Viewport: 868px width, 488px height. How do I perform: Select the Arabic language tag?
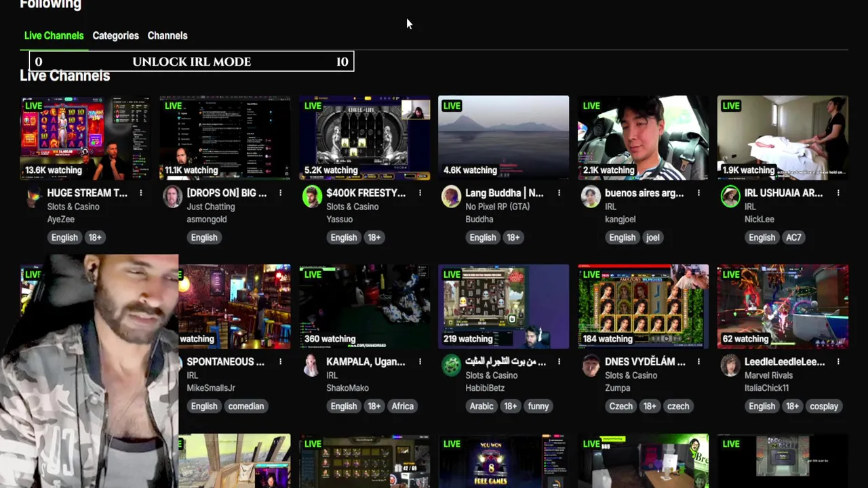coord(481,406)
